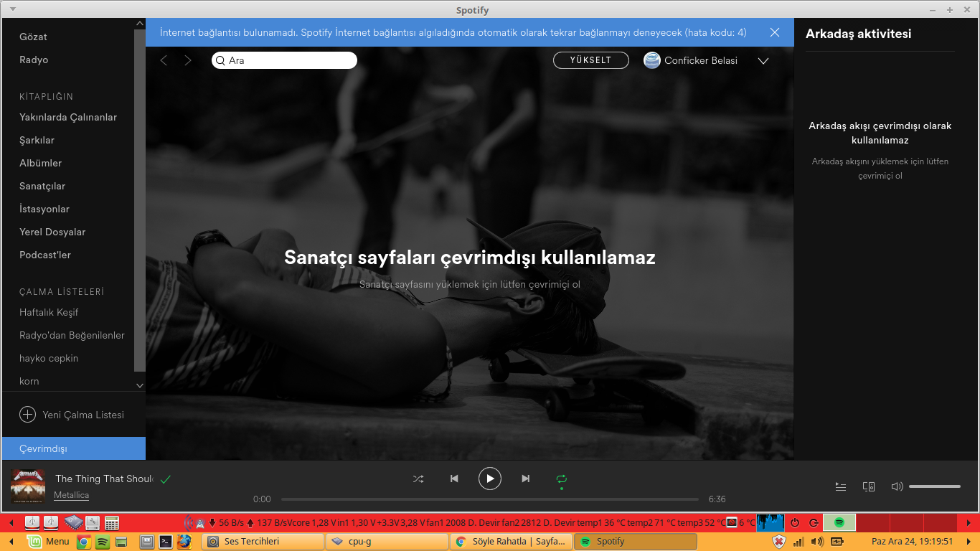Click the power shutdown icon in red panel
The width and height of the screenshot is (980, 551).
pos(795,522)
